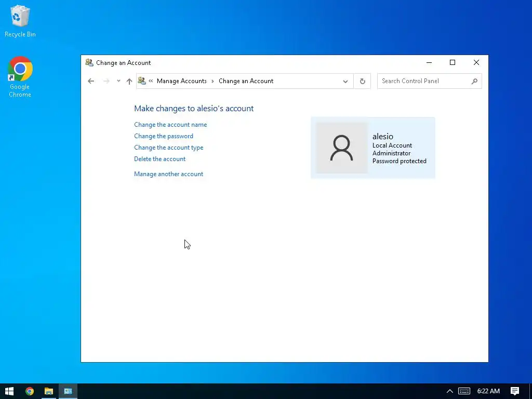Click the window title bar icon
532x399 pixels.
(89, 62)
